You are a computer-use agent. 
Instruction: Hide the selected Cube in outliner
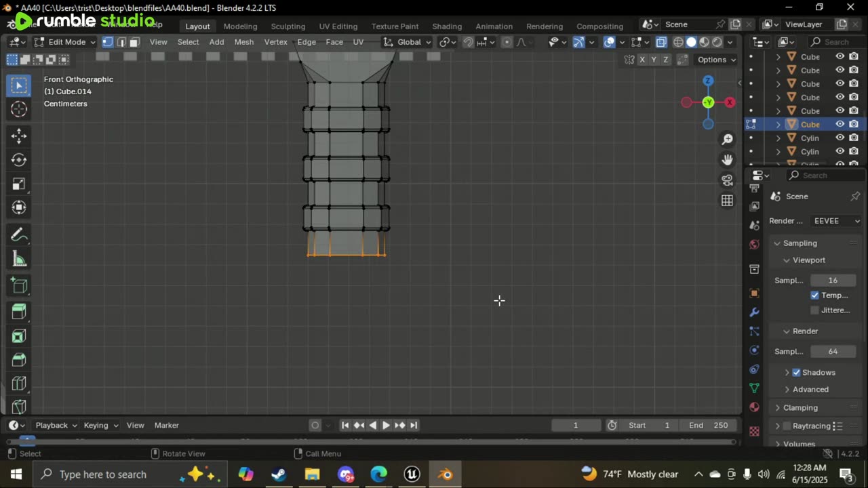840,124
